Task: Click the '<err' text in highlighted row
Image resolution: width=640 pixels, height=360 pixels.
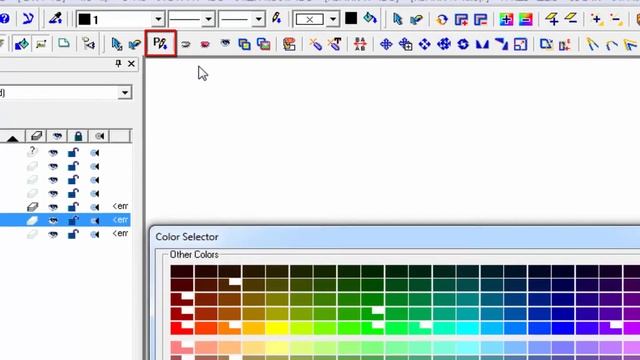Action: [120, 220]
